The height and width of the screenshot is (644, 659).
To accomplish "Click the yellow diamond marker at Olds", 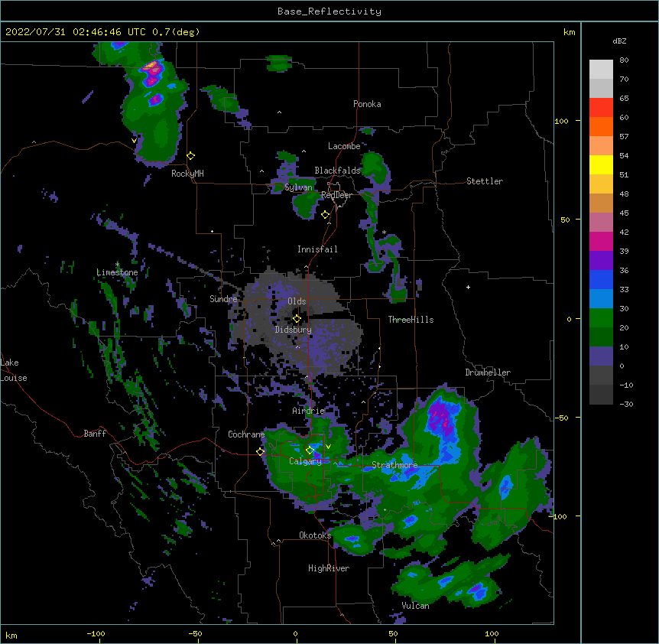I will pos(297,319).
